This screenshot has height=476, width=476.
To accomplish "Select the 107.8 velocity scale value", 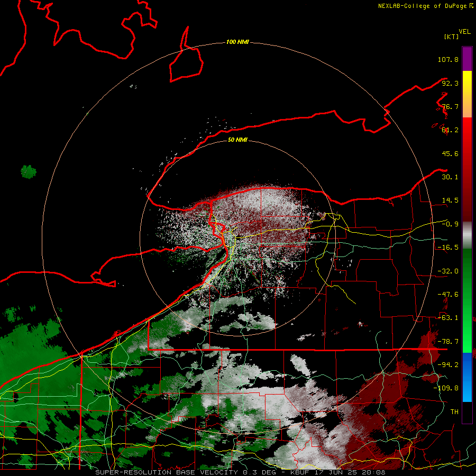I will (x=448, y=59).
